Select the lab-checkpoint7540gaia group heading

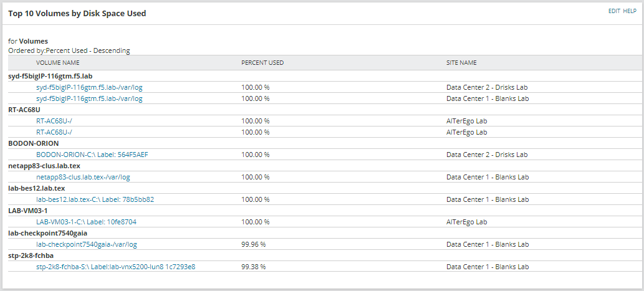coord(47,233)
